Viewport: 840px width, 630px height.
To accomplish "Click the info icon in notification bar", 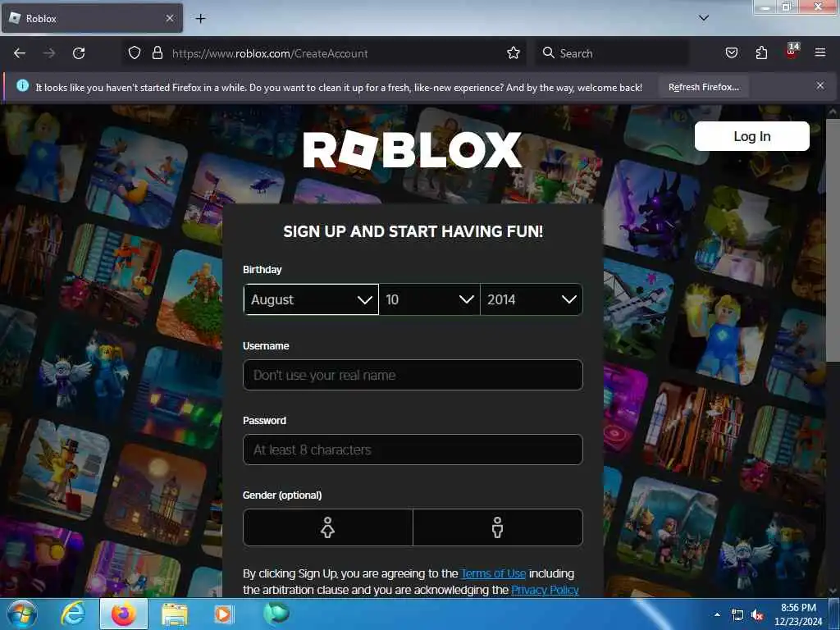I will tap(22, 85).
